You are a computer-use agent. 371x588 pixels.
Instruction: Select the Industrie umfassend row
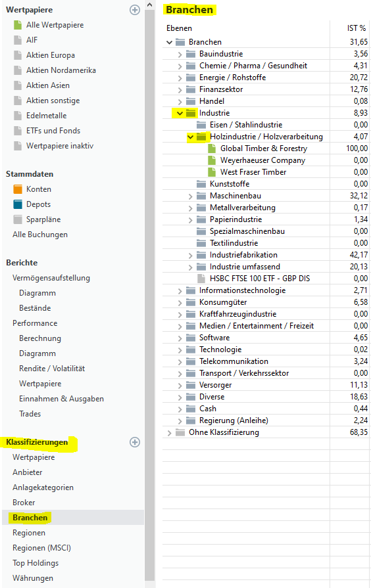(x=266, y=267)
